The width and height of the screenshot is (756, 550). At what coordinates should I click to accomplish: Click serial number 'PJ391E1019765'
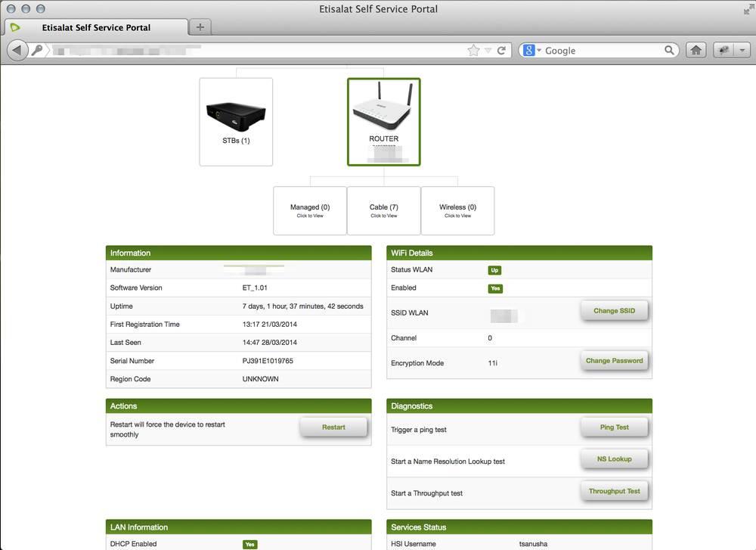[x=268, y=361]
